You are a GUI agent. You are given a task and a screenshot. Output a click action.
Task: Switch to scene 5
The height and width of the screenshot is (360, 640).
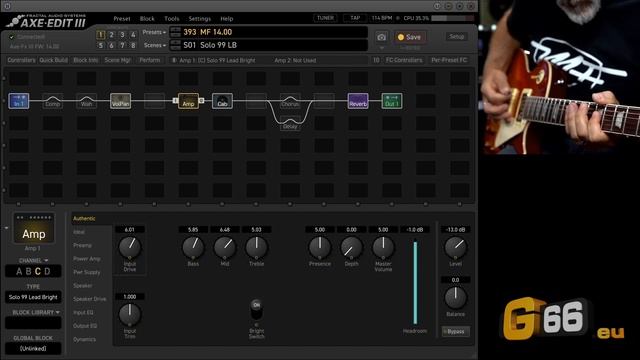[101, 45]
